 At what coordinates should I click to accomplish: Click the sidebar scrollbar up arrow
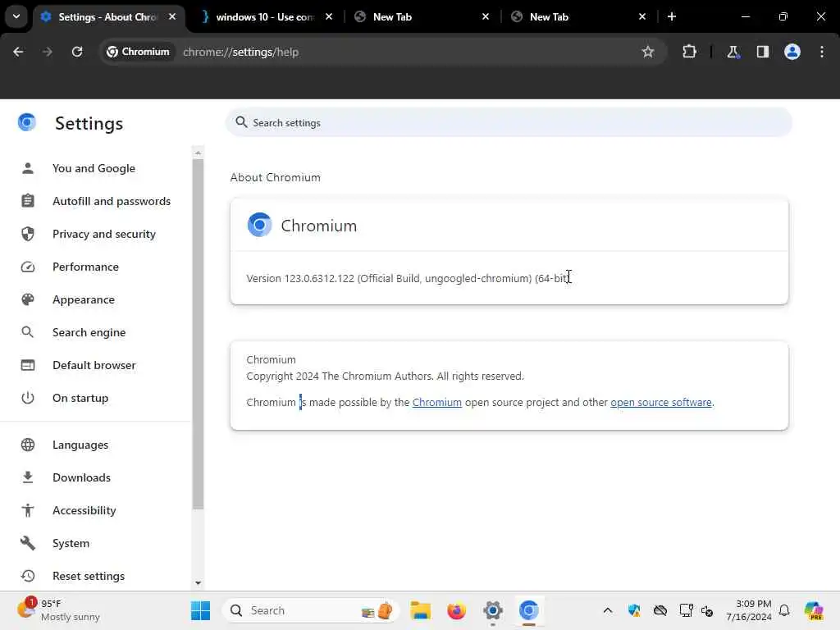198,153
